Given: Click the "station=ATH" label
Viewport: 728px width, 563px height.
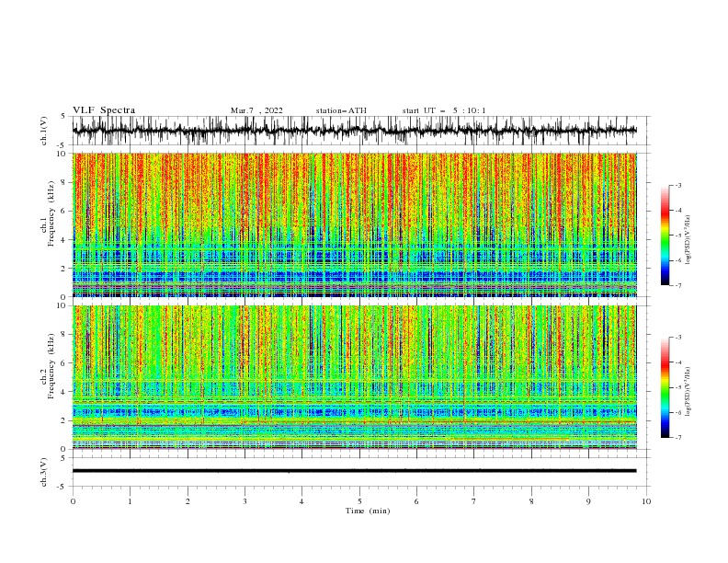Looking at the screenshot, I should tap(341, 110).
